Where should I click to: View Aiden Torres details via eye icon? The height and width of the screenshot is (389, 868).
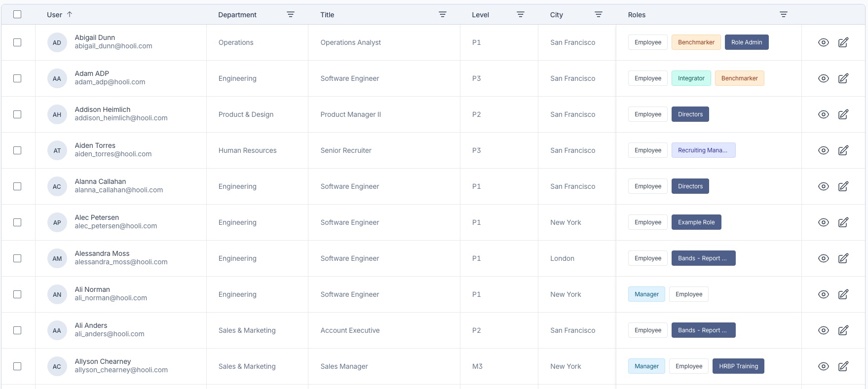click(x=823, y=150)
